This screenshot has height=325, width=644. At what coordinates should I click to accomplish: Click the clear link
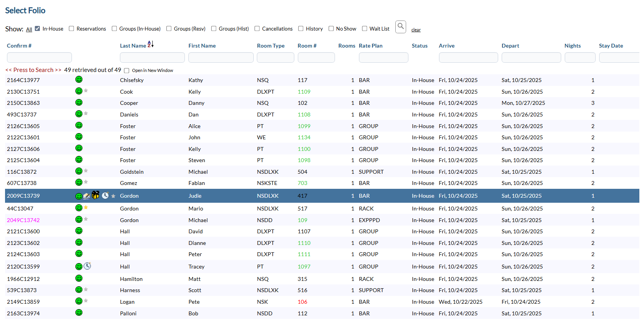pyautogui.click(x=416, y=30)
